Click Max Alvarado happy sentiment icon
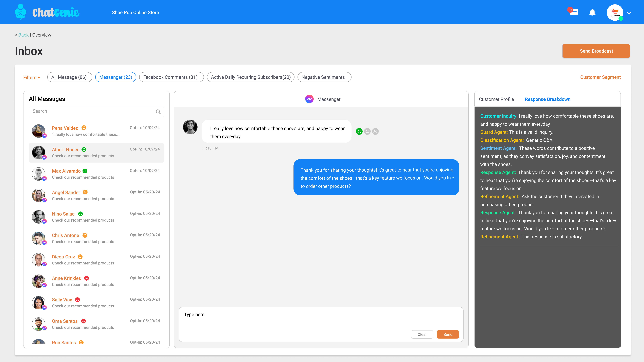 pyautogui.click(x=85, y=171)
